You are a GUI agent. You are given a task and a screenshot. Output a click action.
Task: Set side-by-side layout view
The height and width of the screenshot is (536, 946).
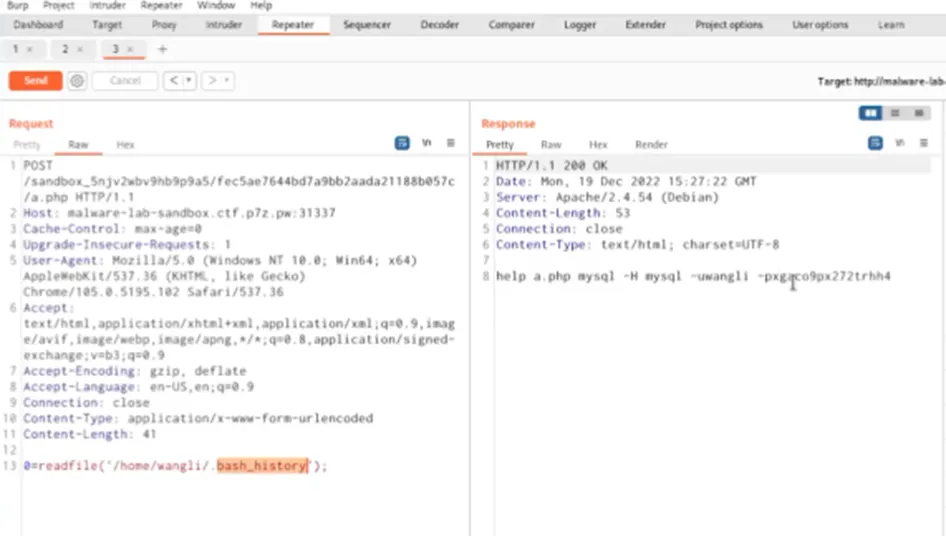point(870,113)
